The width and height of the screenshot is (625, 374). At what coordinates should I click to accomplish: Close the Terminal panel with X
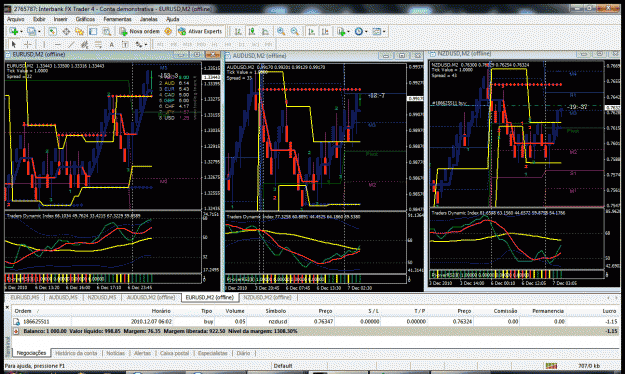pos(7,307)
